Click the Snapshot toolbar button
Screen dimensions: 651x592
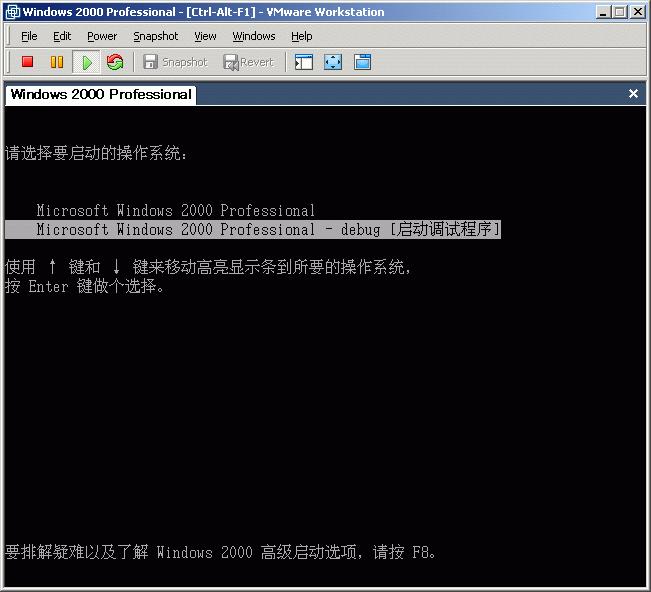[175, 62]
